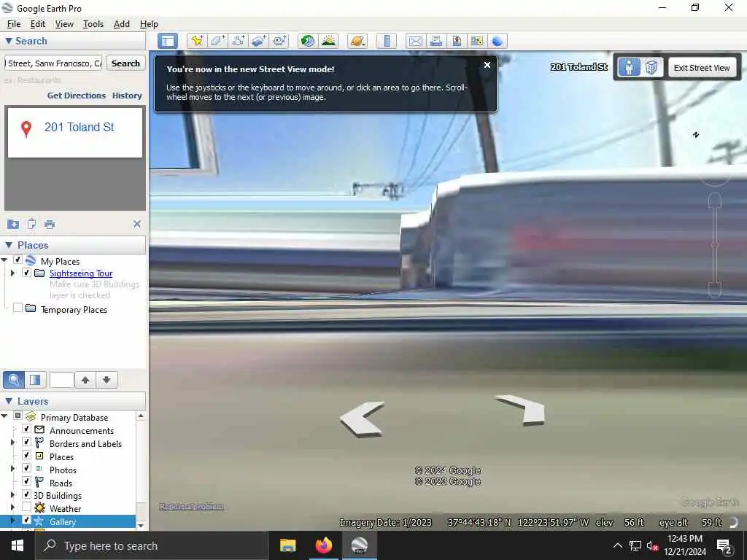Show historical imagery clock icon
The image size is (747, 560).
308,41
